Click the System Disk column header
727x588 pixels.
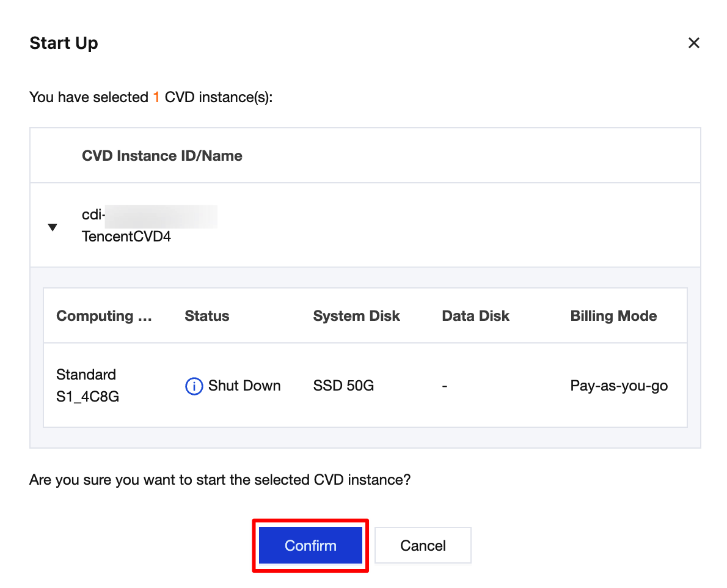pyautogui.click(x=356, y=316)
